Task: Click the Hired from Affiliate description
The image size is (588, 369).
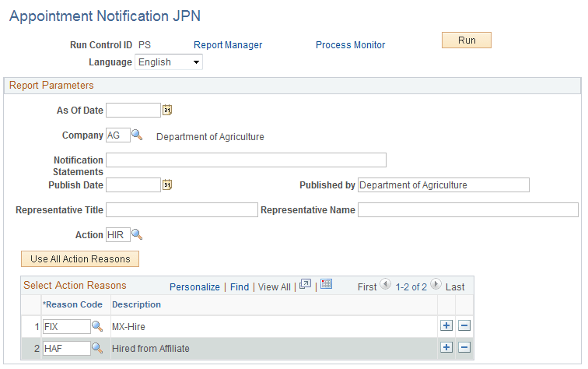Action: [151, 349]
